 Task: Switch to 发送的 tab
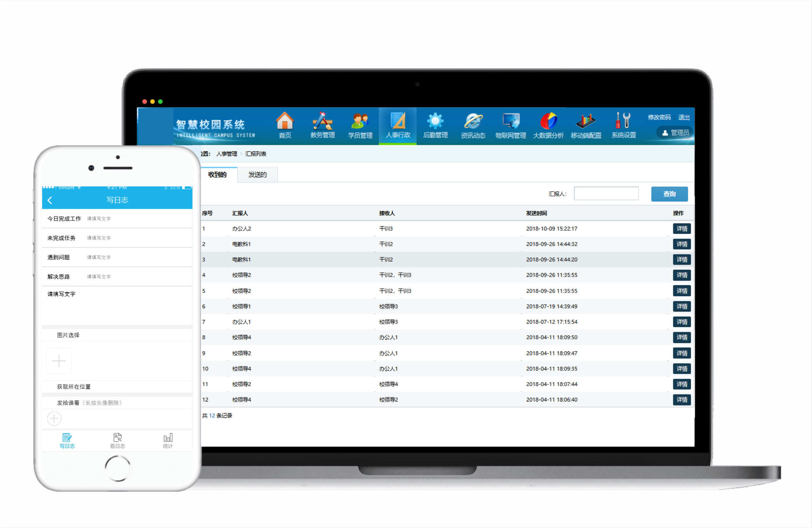pyautogui.click(x=257, y=175)
